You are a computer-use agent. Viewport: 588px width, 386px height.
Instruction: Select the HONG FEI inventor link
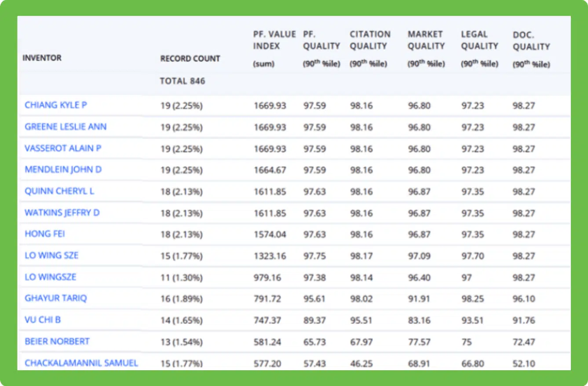pyautogui.click(x=44, y=234)
